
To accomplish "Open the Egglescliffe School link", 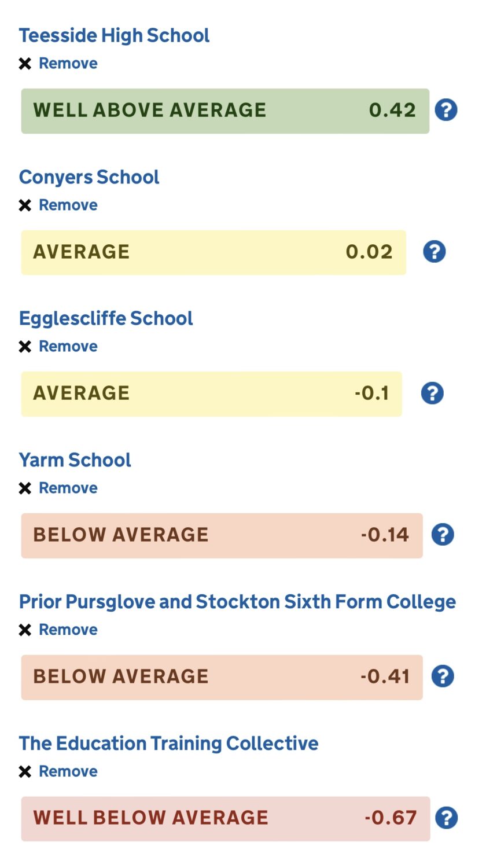I will [x=106, y=318].
